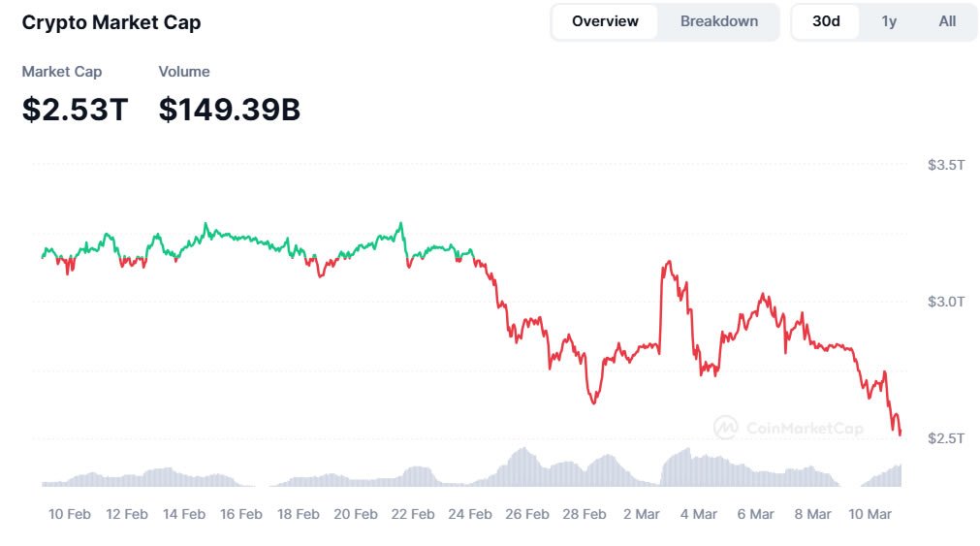Viewport: 980px width, 546px height.
Task: Click the 2 Mar date marker
Action: pyautogui.click(x=641, y=514)
